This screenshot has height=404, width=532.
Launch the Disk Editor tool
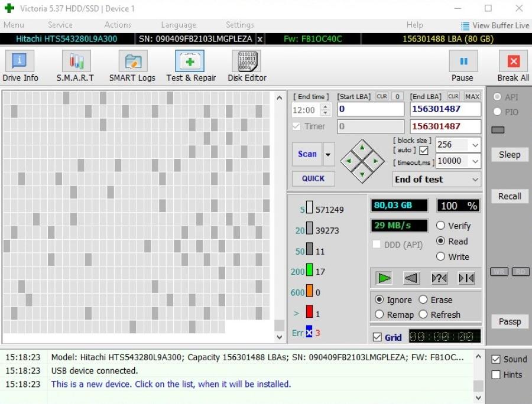(x=246, y=66)
